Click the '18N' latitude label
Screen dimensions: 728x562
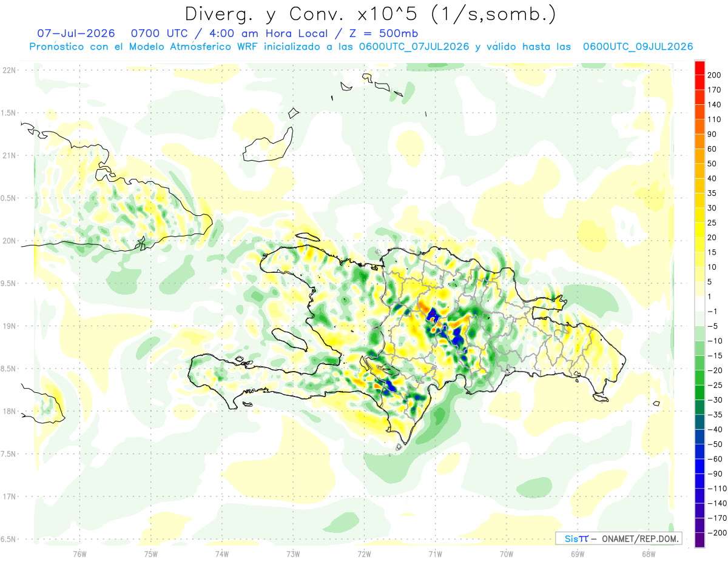click(8, 411)
